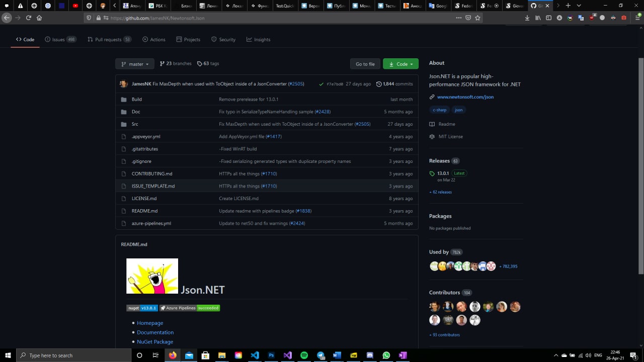Open the list all tabs dropdown

pyautogui.click(x=579, y=6)
